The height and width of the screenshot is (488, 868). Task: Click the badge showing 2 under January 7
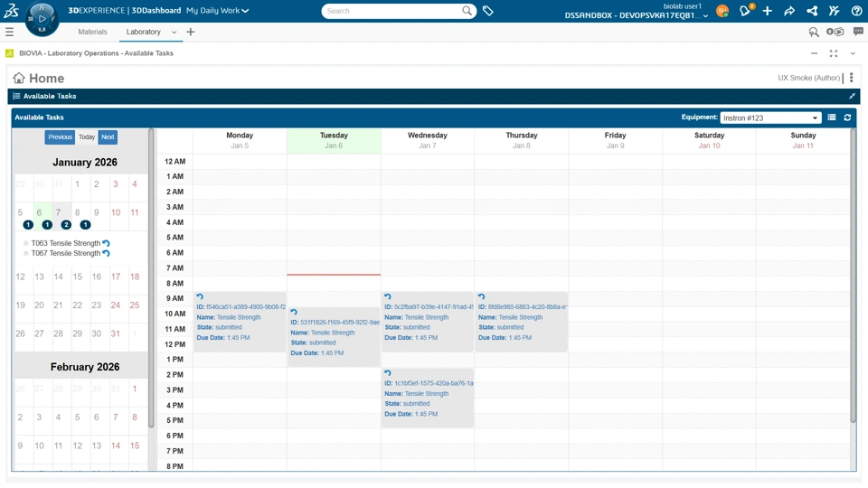click(x=66, y=225)
